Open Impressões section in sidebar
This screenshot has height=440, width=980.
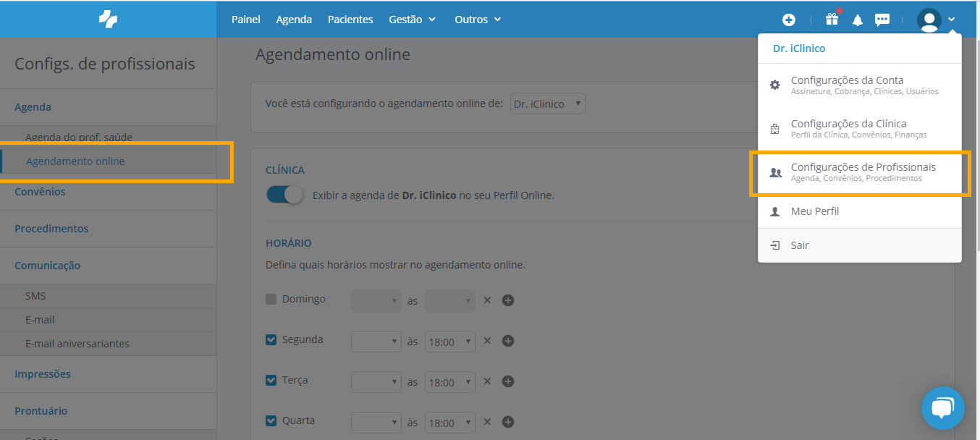108,374
